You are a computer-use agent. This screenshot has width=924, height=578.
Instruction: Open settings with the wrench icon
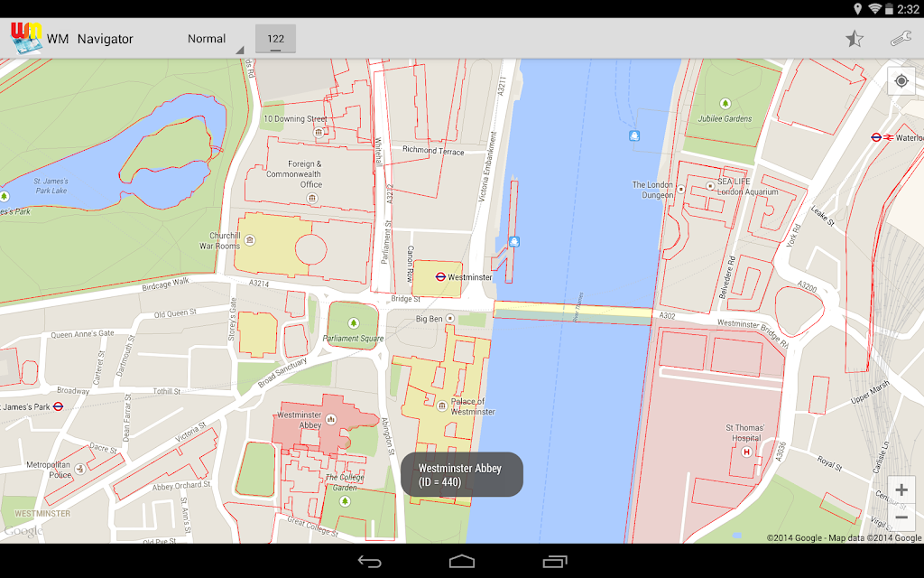click(x=901, y=39)
